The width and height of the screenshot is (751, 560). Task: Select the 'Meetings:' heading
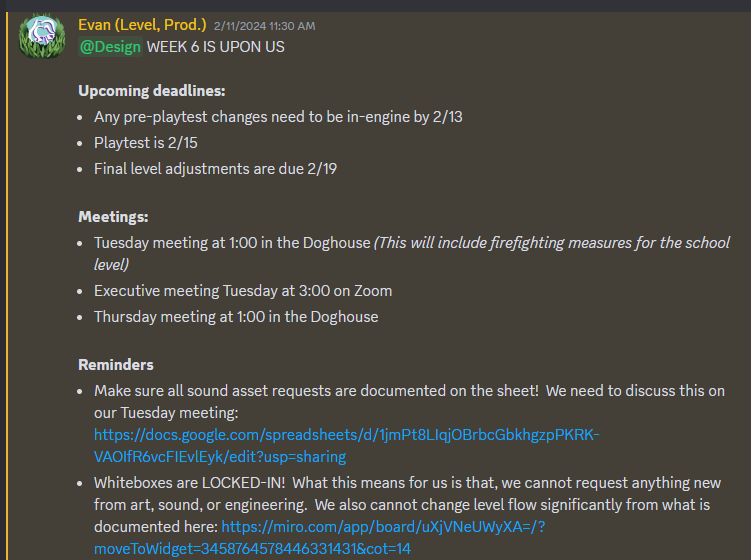pos(114,217)
